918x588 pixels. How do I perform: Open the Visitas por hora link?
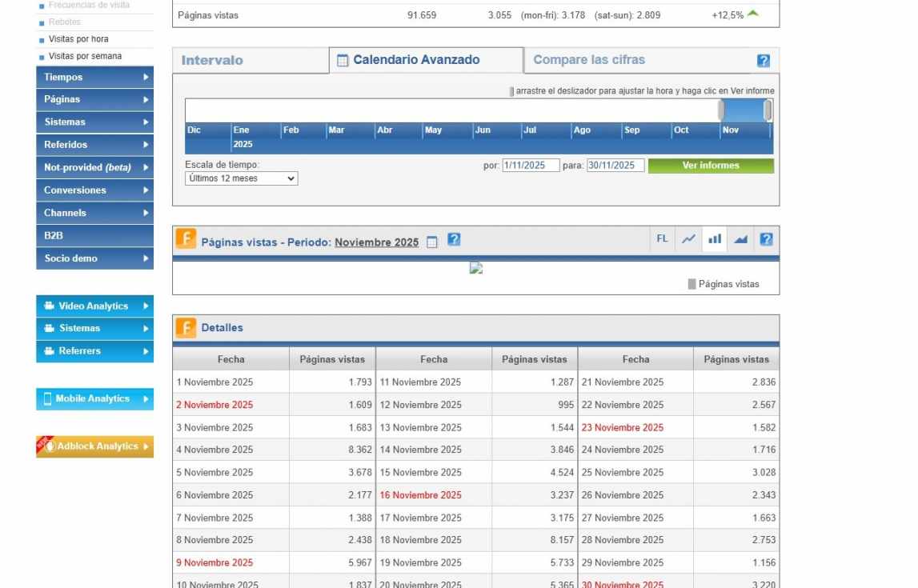(78, 39)
